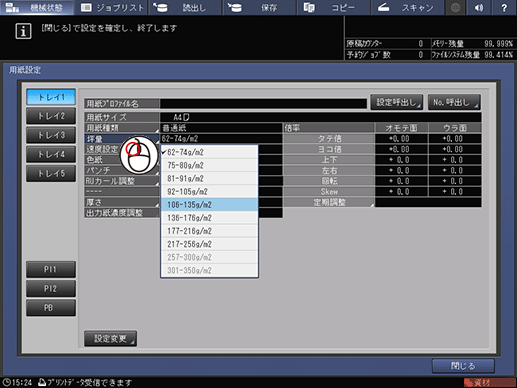Open the 坪量 weight dropdown

(x=122, y=139)
